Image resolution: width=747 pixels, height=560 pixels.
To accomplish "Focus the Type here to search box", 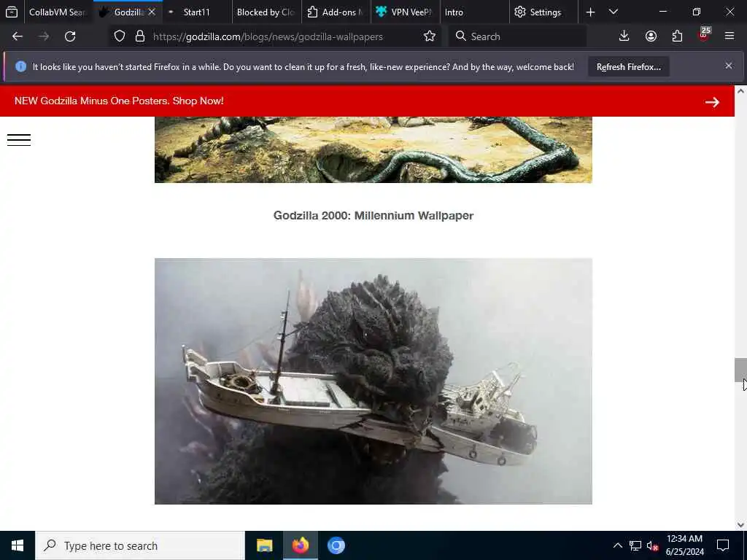I will tap(140, 545).
